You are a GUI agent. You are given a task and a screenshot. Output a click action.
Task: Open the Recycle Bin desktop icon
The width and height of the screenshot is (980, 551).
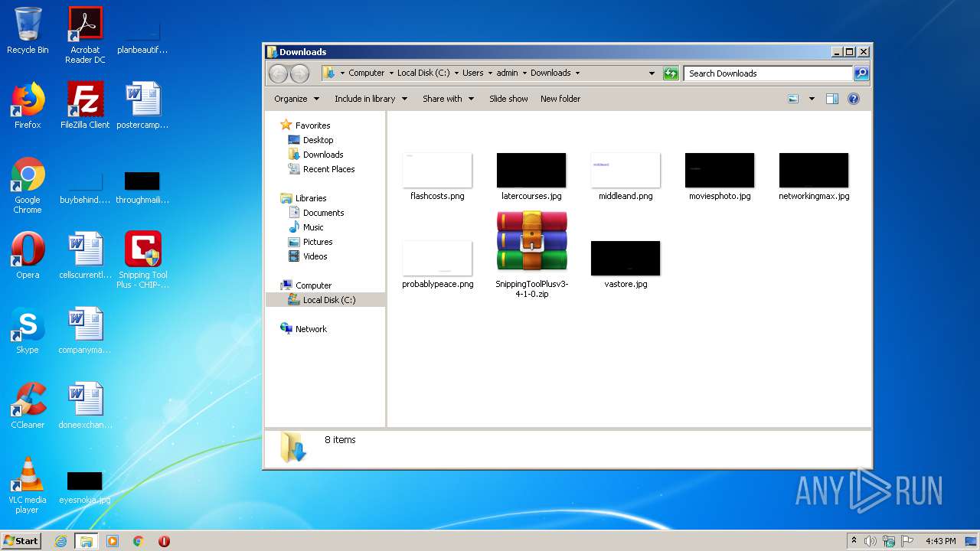(x=28, y=31)
